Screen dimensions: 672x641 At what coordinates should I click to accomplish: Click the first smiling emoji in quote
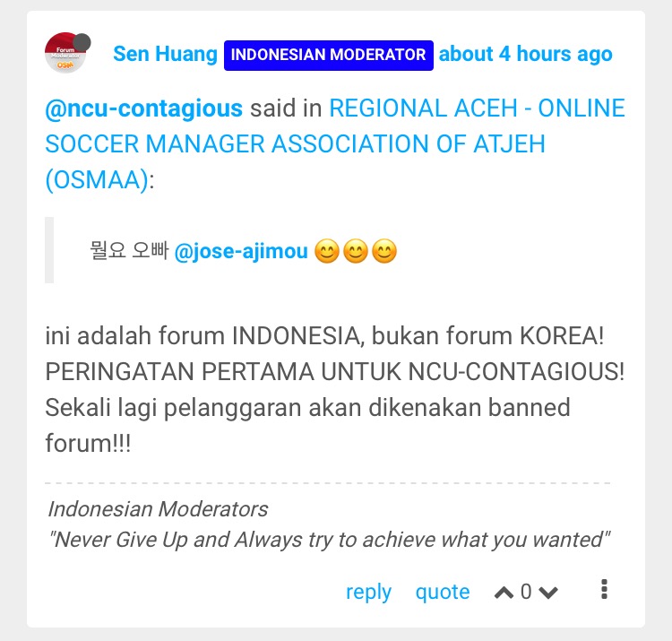(326, 251)
